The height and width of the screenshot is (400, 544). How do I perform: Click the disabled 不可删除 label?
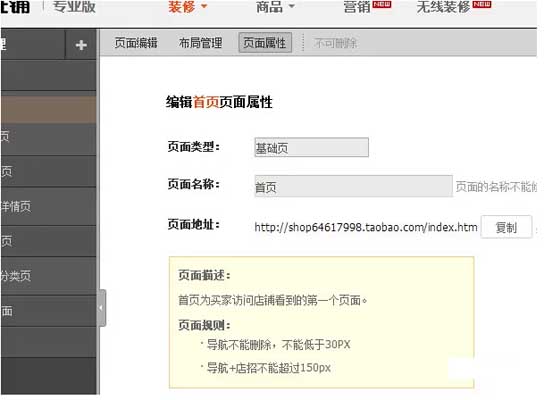[335, 43]
